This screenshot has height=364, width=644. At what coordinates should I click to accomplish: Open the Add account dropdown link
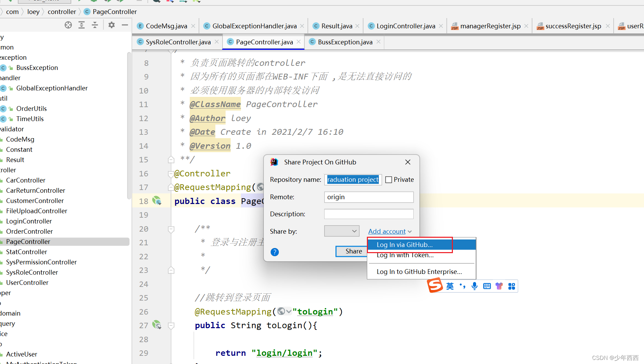click(x=390, y=231)
